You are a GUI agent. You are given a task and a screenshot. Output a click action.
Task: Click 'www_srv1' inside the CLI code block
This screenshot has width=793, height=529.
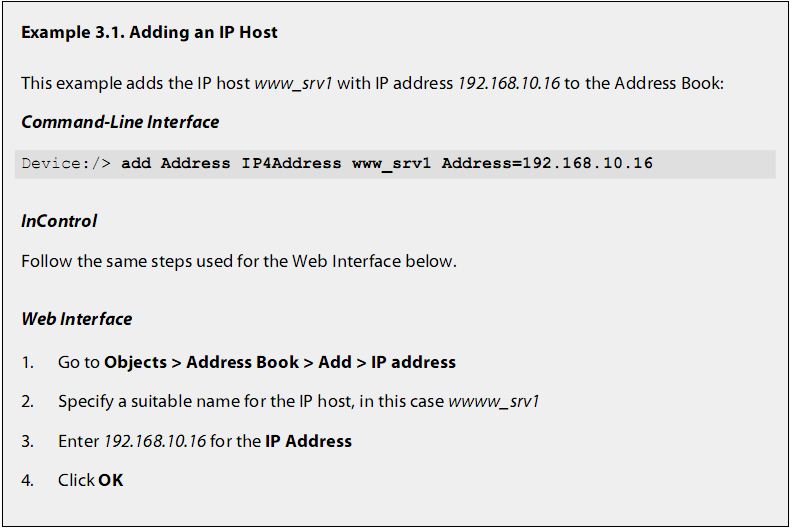pos(391,164)
